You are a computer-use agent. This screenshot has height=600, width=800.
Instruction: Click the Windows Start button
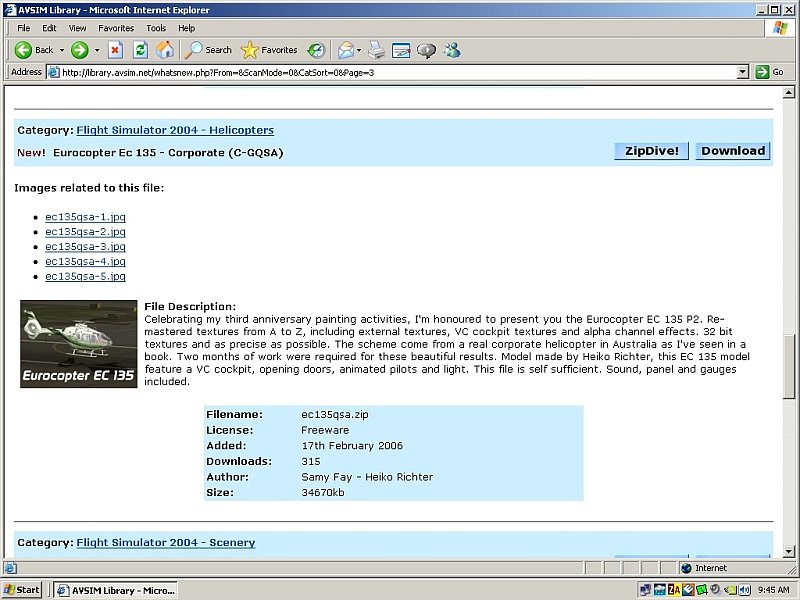22,590
